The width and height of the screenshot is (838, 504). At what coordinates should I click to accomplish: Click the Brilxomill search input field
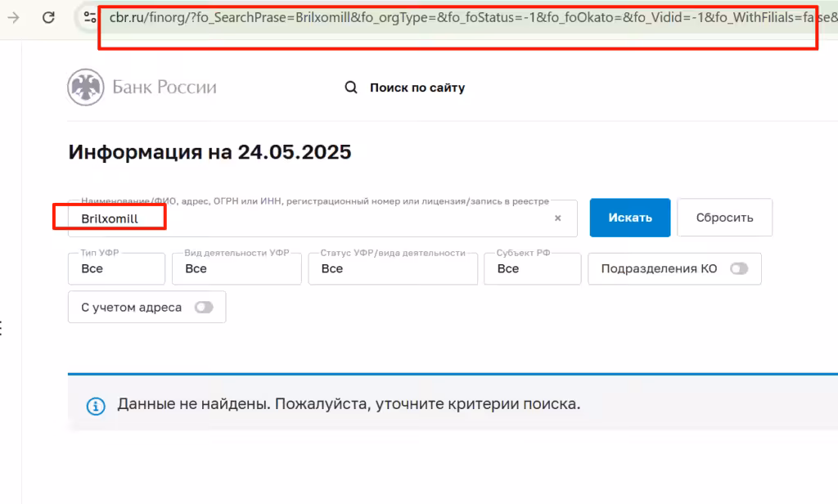pyautogui.click(x=322, y=218)
